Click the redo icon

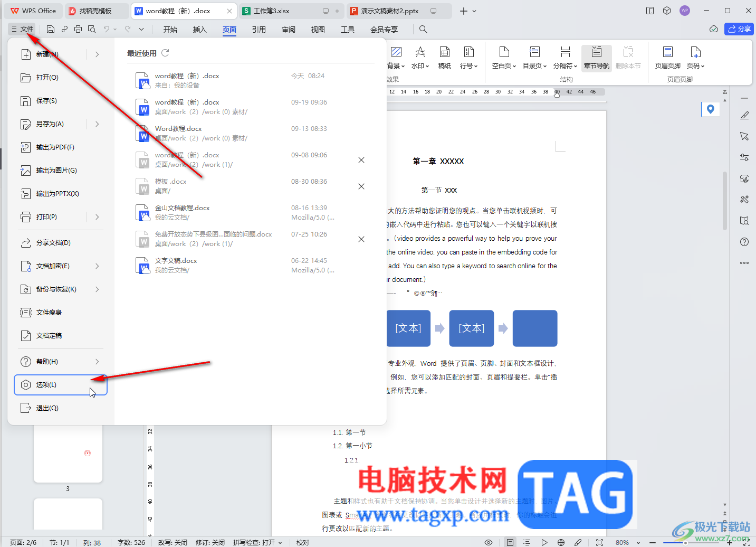pos(128,29)
